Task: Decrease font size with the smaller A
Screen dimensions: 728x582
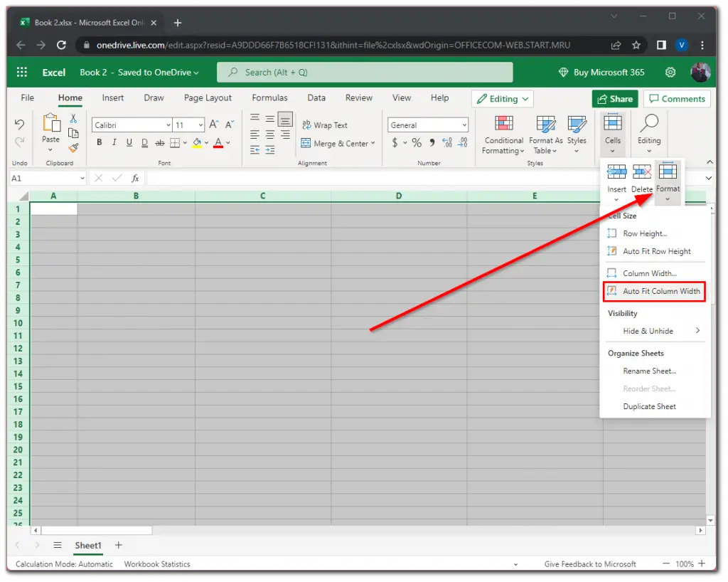Action: coord(230,125)
